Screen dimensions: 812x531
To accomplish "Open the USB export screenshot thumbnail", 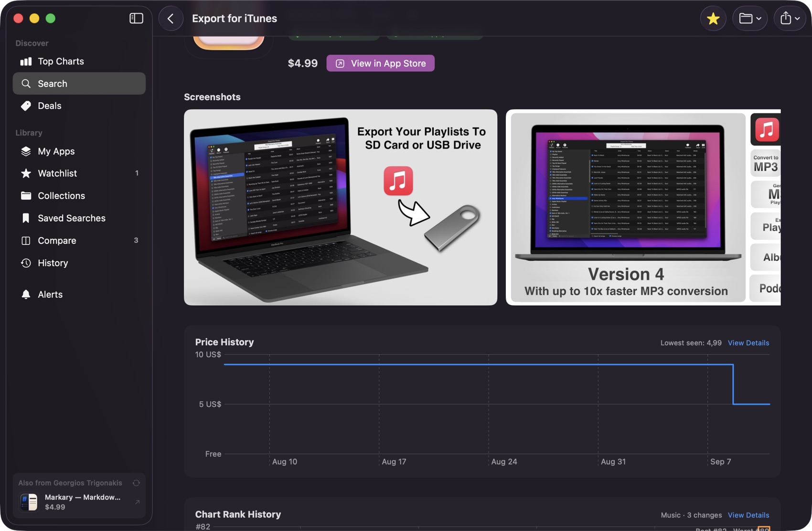I will [x=341, y=207].
